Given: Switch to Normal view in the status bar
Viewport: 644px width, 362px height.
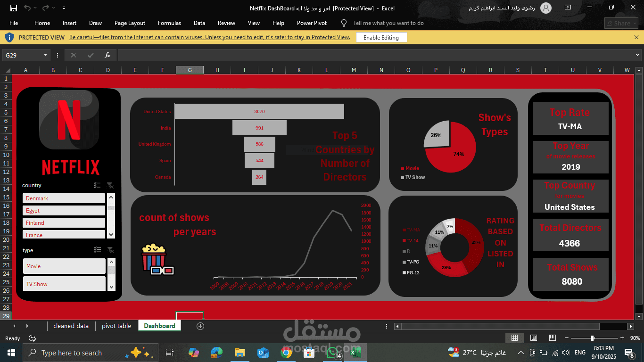Looking at the screenshot, I should coord(515,338).
